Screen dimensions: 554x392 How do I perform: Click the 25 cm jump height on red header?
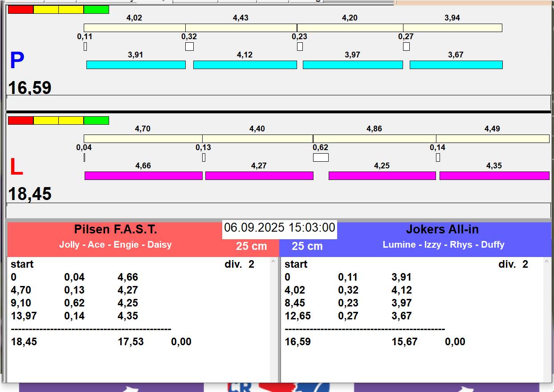pyautogui.click(x=252, y=246)
